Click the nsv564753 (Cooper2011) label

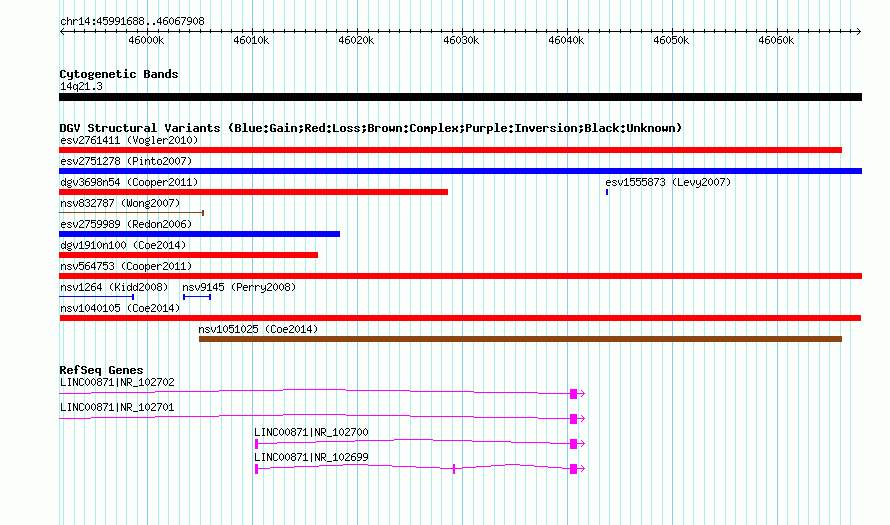pyautogui.click(x=126, y=266)
